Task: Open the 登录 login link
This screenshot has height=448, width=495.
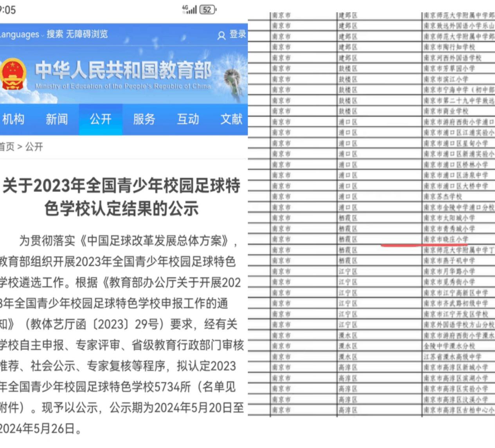Action: tap(232, 35)
